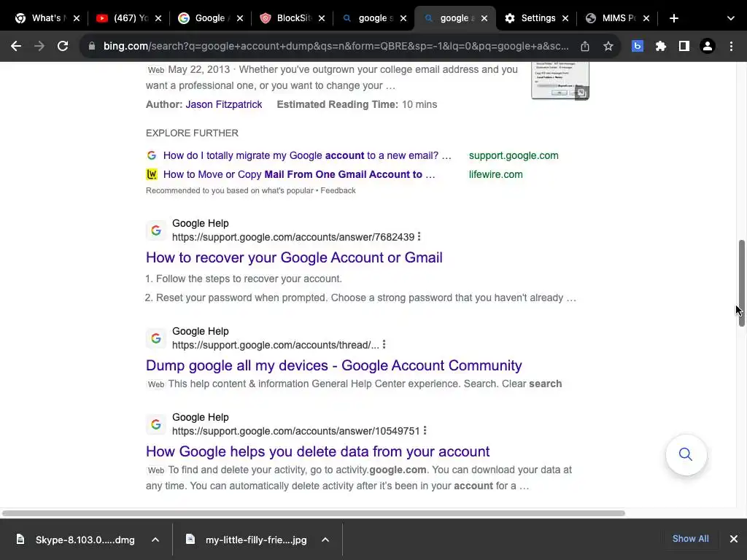
Task: Open How do I totally migrate link
Action: coord(307,155)
